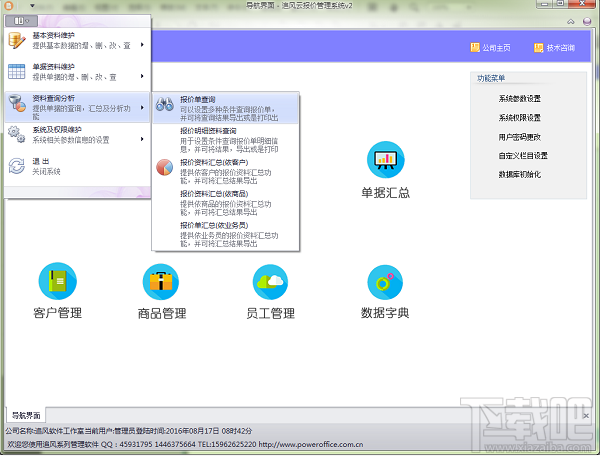Image resolution: width=600 pixels, height=458 pixels.
Task: Click the pie chart icon for 报价资料汇总(依客户)
Action: [x=165, y=167]
